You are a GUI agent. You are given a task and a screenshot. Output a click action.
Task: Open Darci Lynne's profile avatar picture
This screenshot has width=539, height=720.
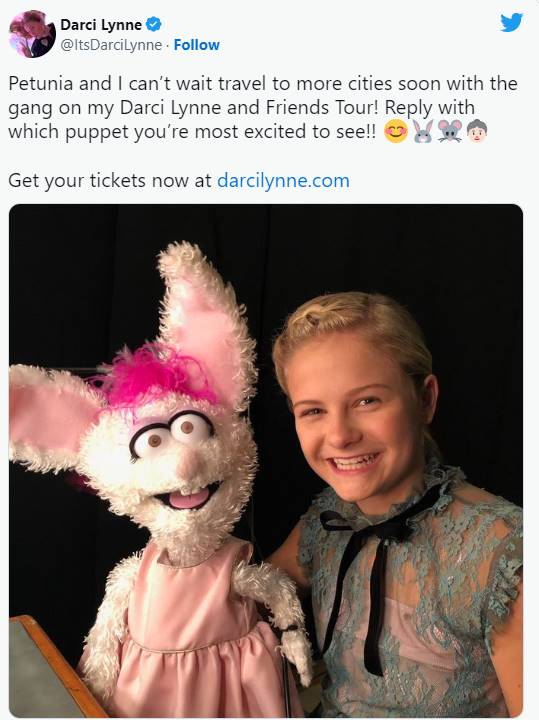click(32, 34)
